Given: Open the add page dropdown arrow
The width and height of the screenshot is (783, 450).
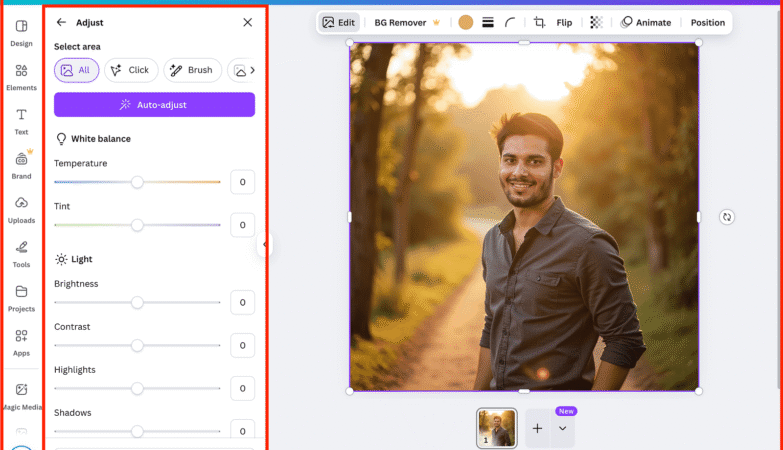Looking at the screenshot, I should pos(563,429).
